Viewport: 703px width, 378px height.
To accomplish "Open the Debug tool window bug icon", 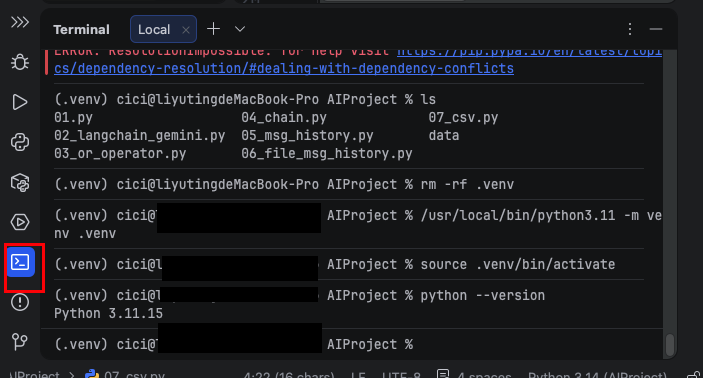I will coord(20,62).
